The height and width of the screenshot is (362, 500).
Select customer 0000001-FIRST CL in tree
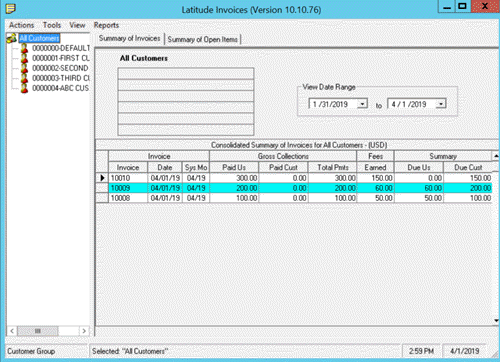click(61, 58)
